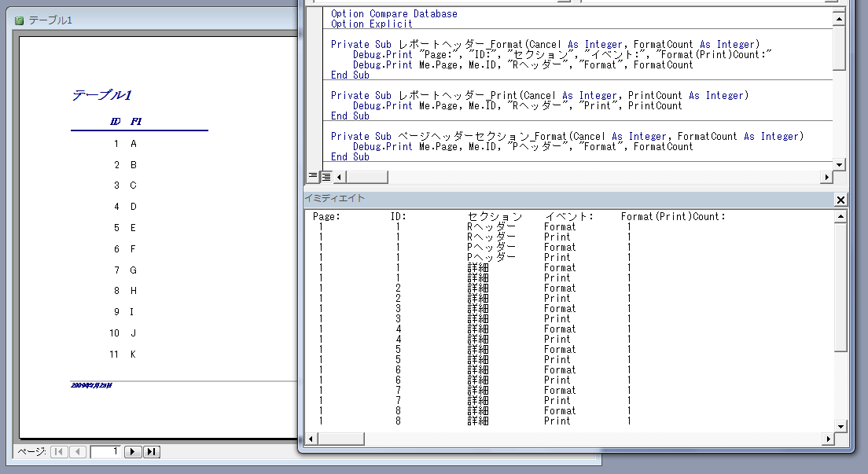Go to next page in report navigator

(x=132, y=452)
